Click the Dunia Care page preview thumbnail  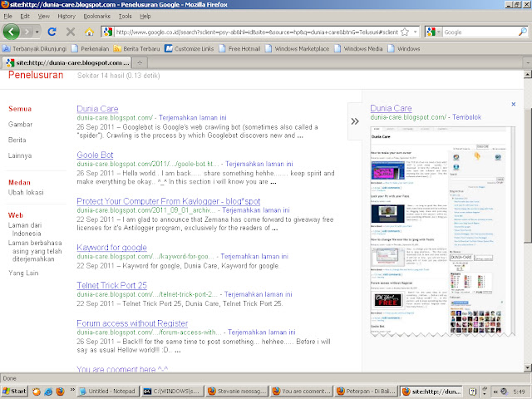tap(442, 231)
